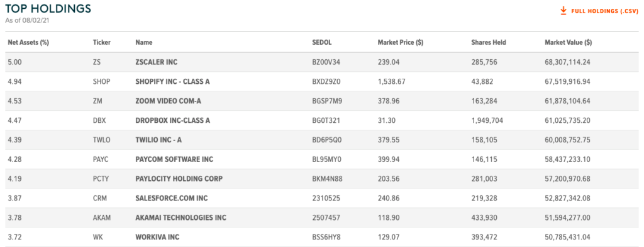Click the market value 68,307,114.24
The height and width of the screenshot is (247, 644).
coord(568,62)
